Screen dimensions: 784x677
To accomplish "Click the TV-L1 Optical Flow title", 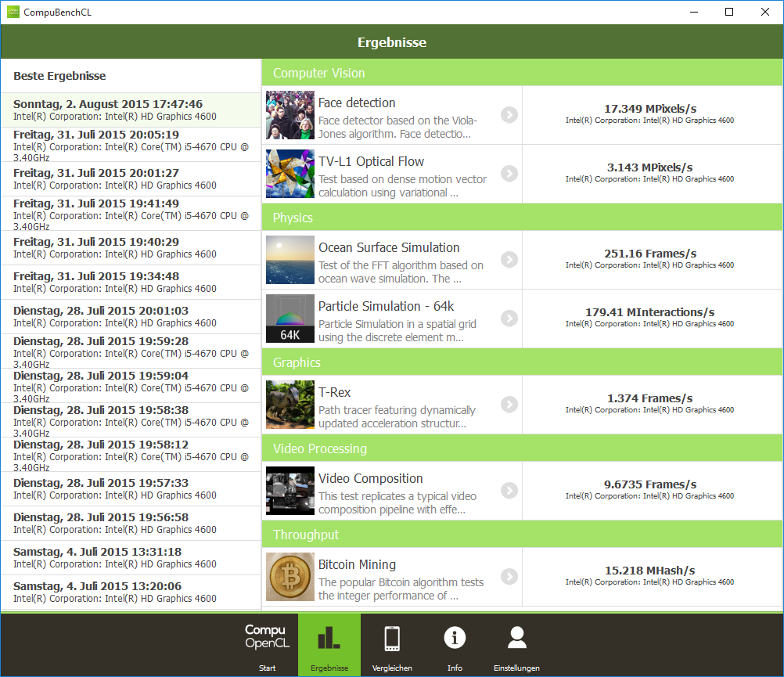I will tap(371, 161).
